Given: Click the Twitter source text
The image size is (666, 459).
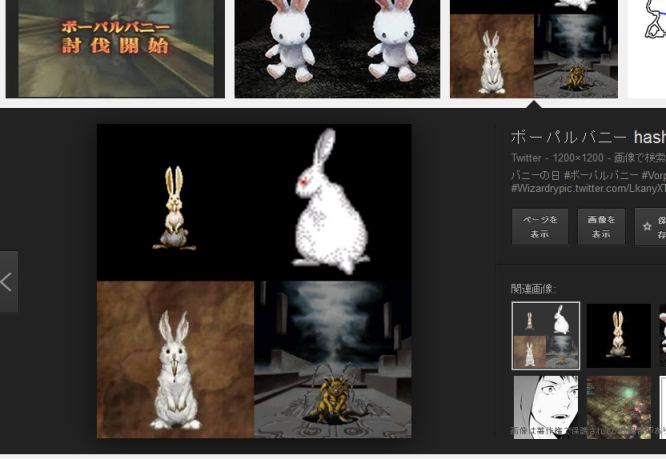Looking at the screenshot, I should click(526, 158).
